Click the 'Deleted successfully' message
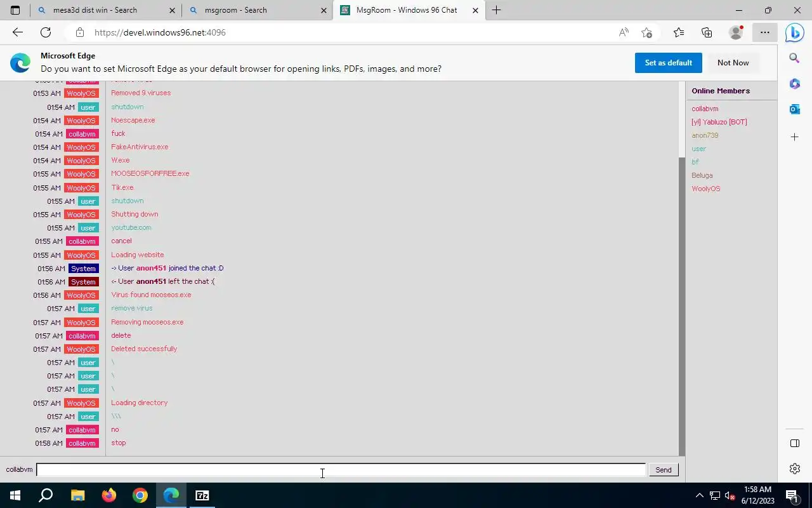This screenshot has width=812, height=508. 144,349
